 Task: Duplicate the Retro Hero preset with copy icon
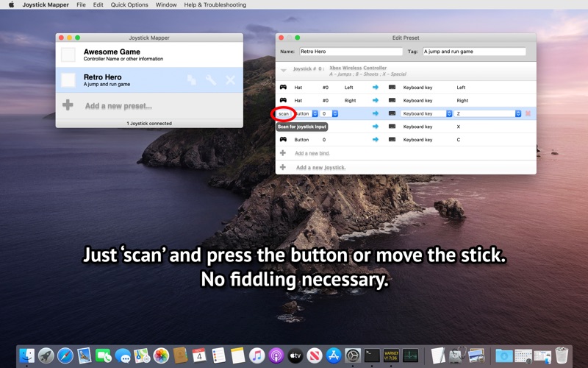192,79
